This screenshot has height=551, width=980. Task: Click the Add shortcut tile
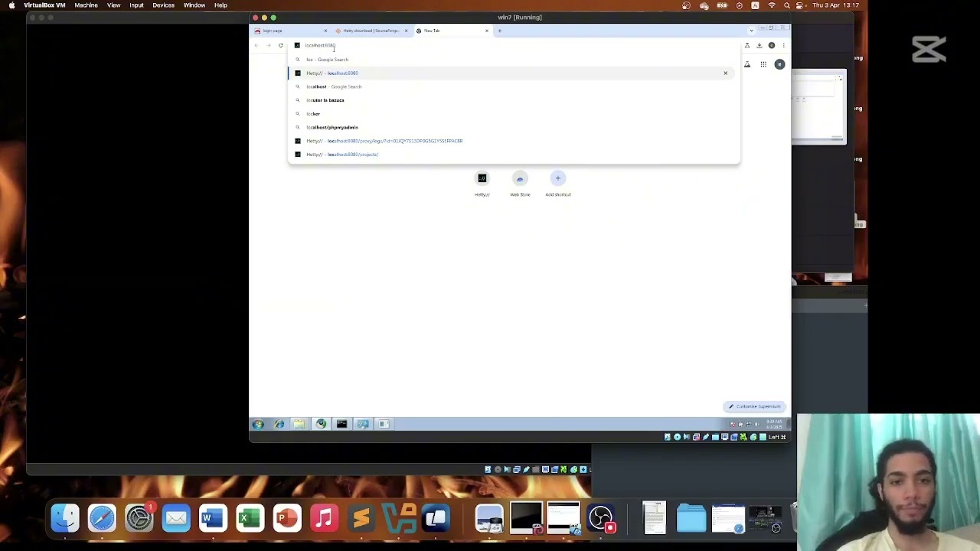(x=558, y=184)
